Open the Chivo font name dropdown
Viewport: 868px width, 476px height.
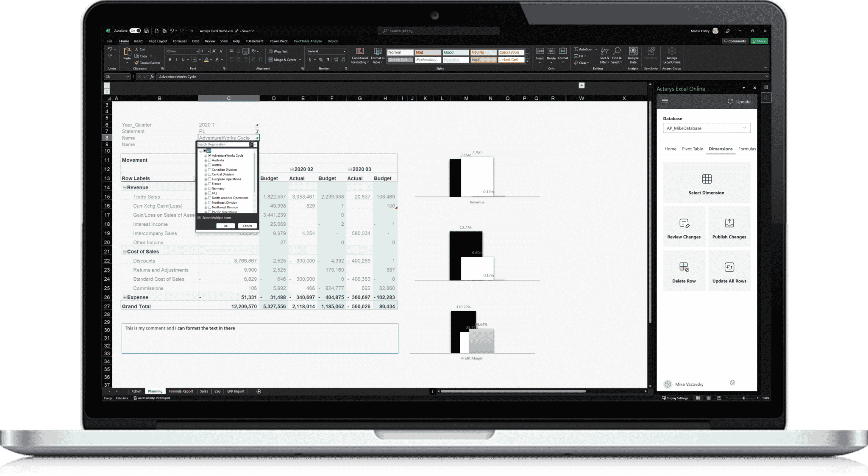(x=197, y=51)
